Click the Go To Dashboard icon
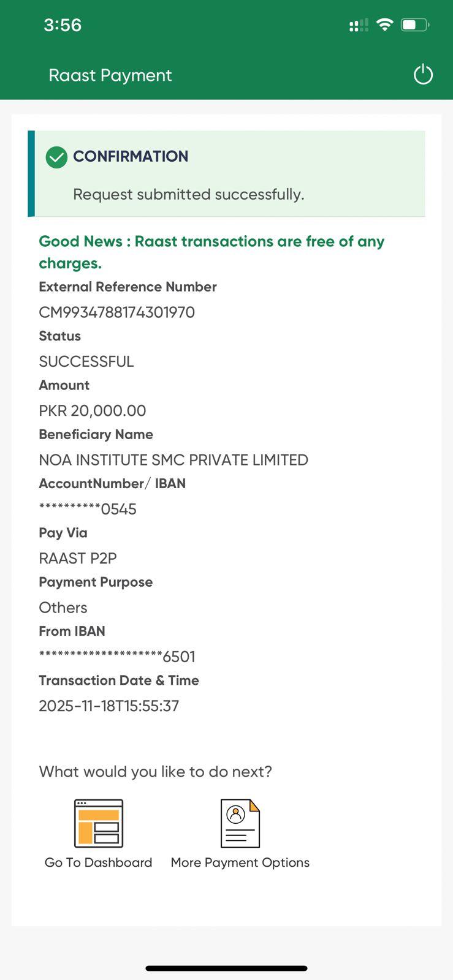 (99, 823)
